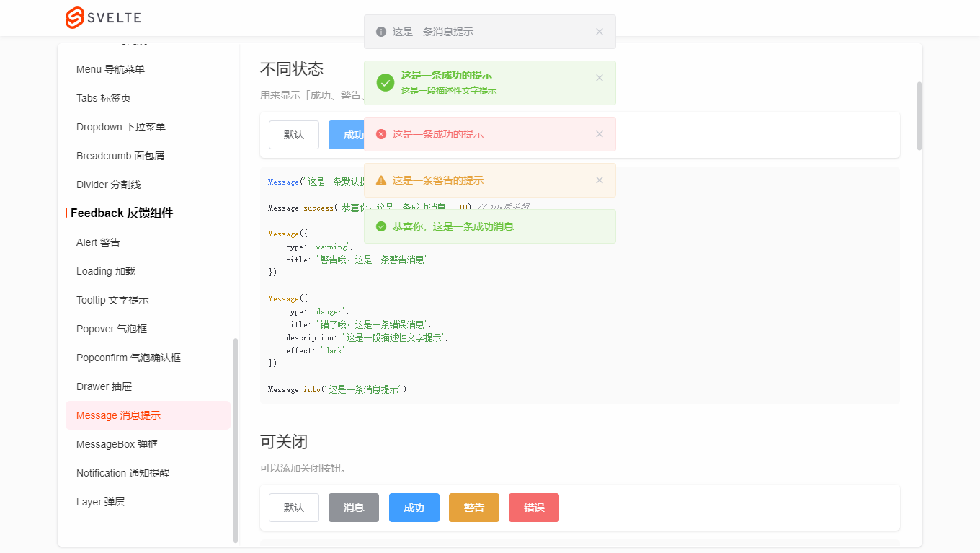This screenshot has height=553, width=980.
Task: Close the warning toast using its × icon
Action: [599, 180]
